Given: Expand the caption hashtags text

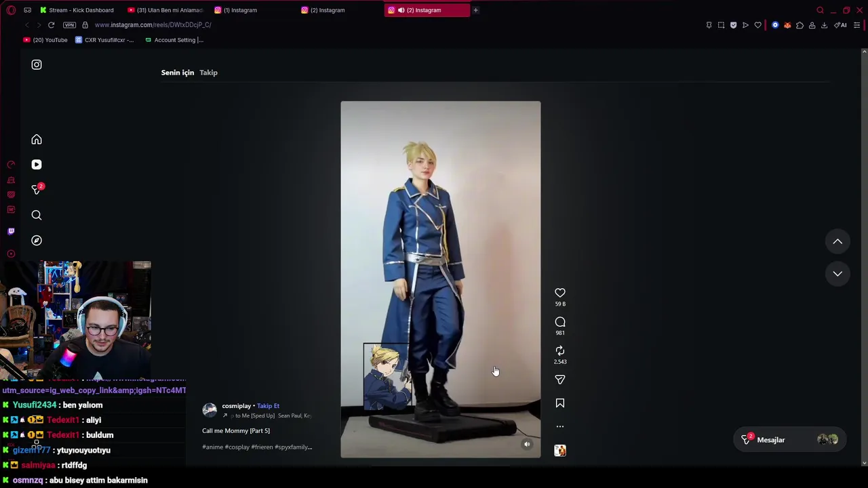Looking at the screenshot, I should pyautogui.click(x=257, y=447).
